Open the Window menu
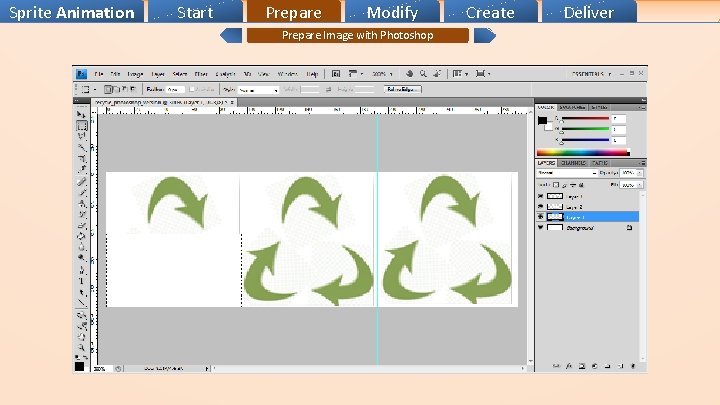The width and height of the screenshot is (720, 405). point(288,74)
